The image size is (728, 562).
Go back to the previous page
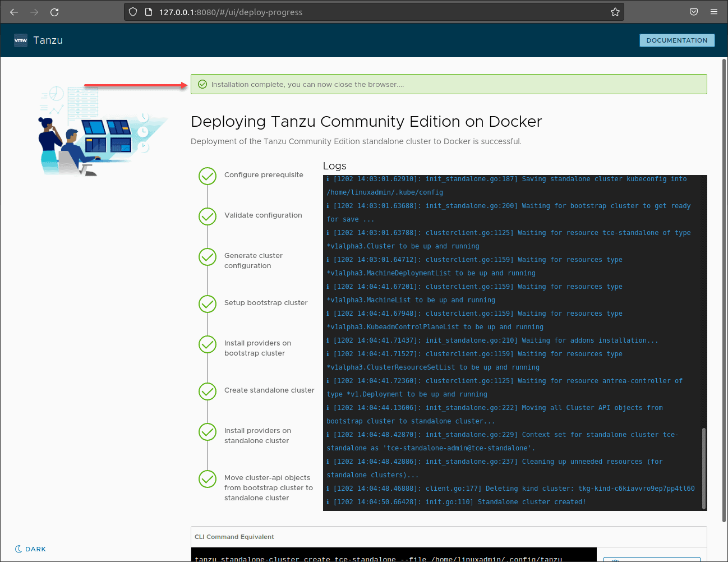[x=14, y=12]
